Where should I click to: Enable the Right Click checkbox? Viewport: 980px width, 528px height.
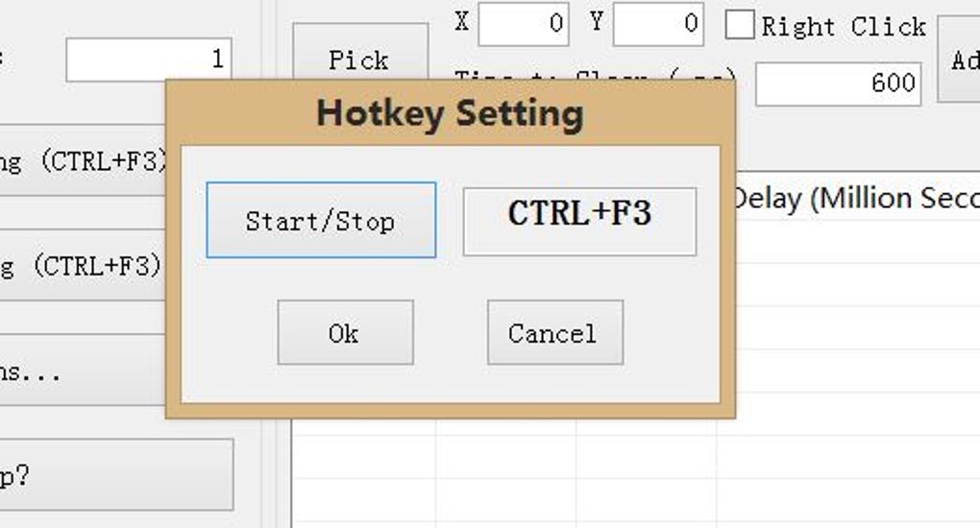[x=739, y=26]
